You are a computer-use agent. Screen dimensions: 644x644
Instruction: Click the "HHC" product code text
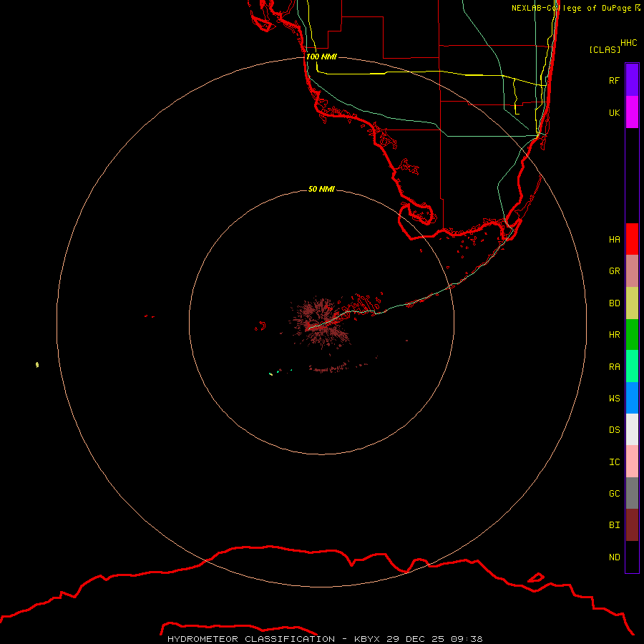(628, 43)
